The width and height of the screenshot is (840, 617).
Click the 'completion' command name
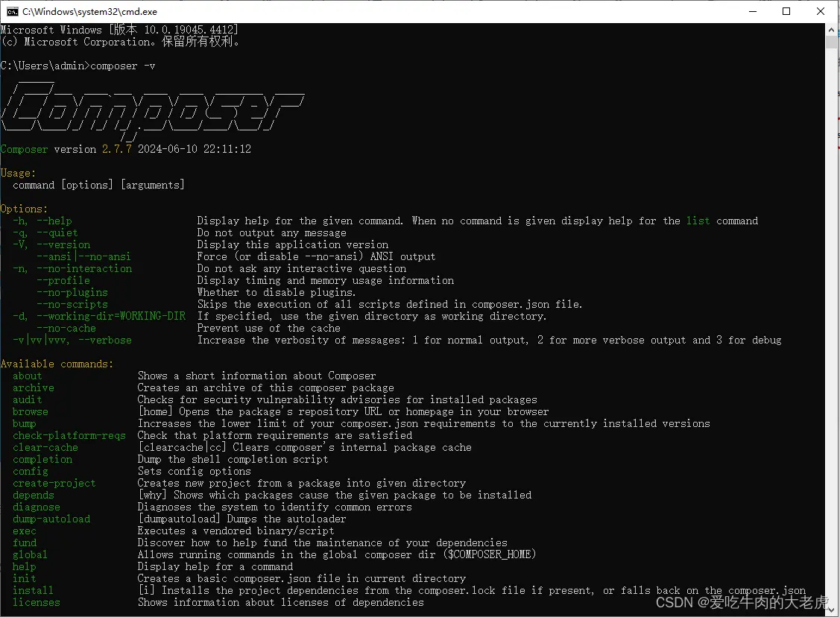[42, 460]
